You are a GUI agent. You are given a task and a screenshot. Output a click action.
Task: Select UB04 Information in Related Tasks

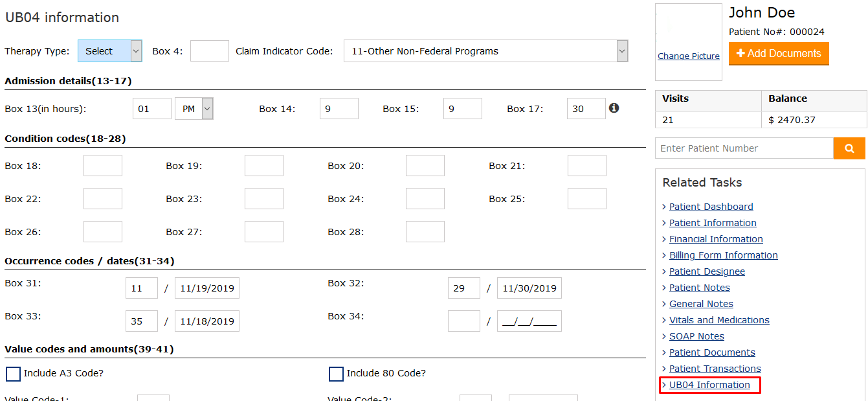point(709,385)
